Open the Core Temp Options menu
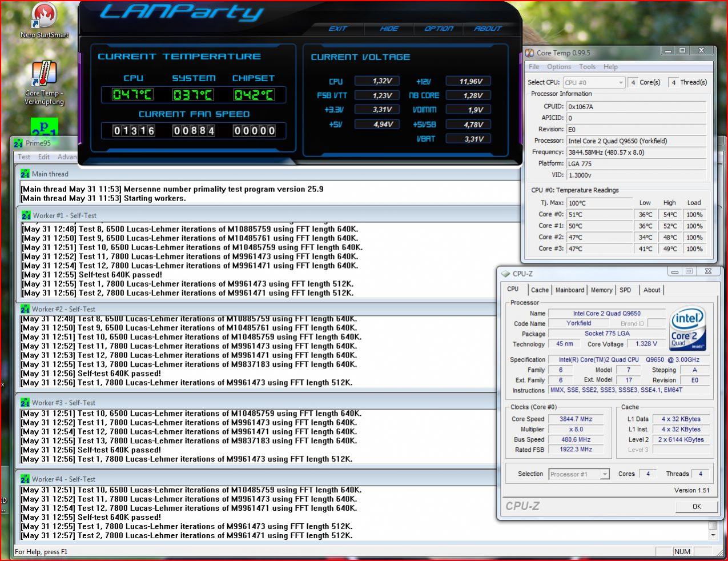728x561 pixels. pos(559,67)
